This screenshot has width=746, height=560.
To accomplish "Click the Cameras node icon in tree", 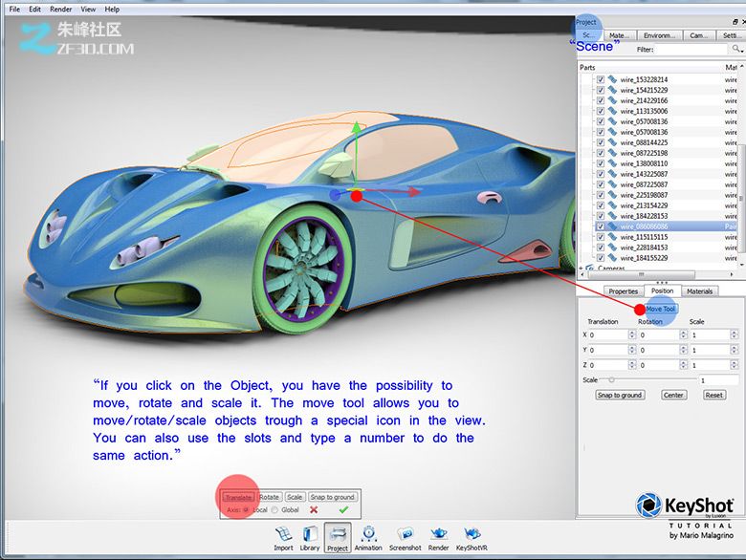I will [590, 269].
